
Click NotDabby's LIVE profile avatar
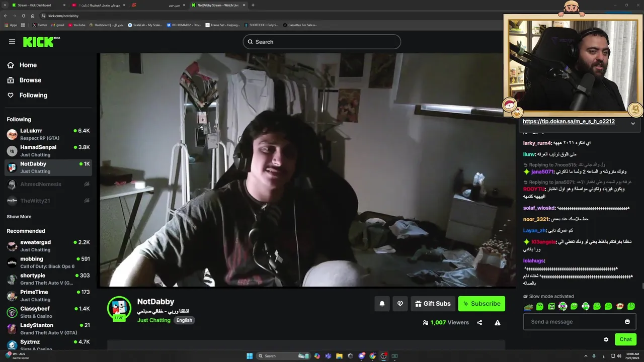tap(119, 308)
